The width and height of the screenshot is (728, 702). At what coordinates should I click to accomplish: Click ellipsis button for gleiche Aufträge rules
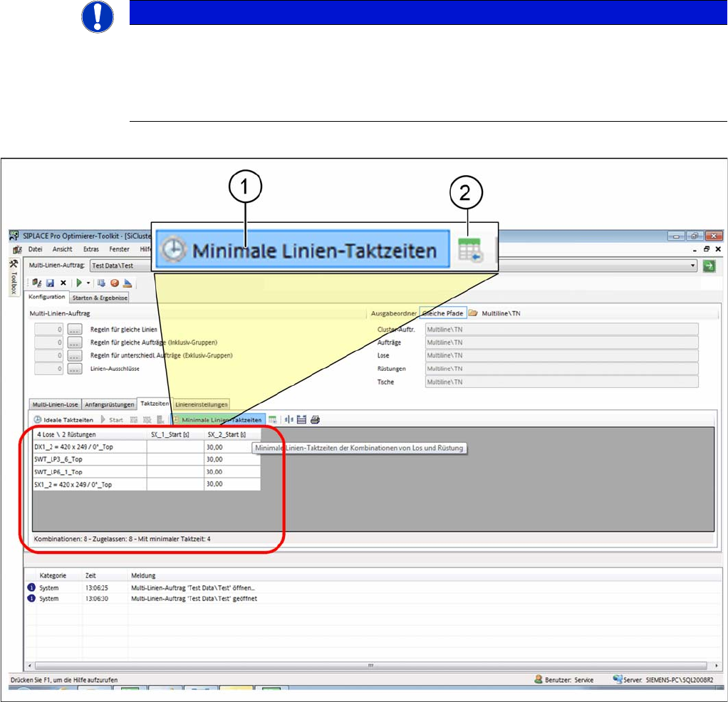74,342
